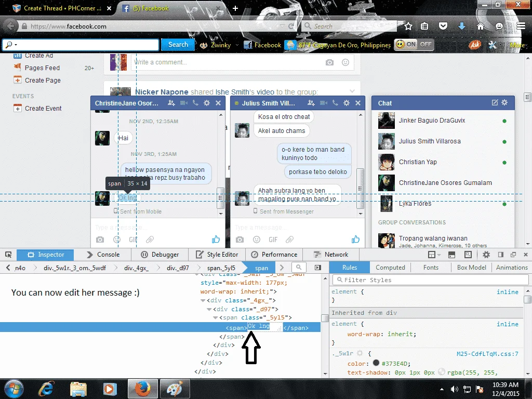Click breadcrumb scroll-left arrow
Viewport: 532px width, 399px height.
[x=8, y=268]
